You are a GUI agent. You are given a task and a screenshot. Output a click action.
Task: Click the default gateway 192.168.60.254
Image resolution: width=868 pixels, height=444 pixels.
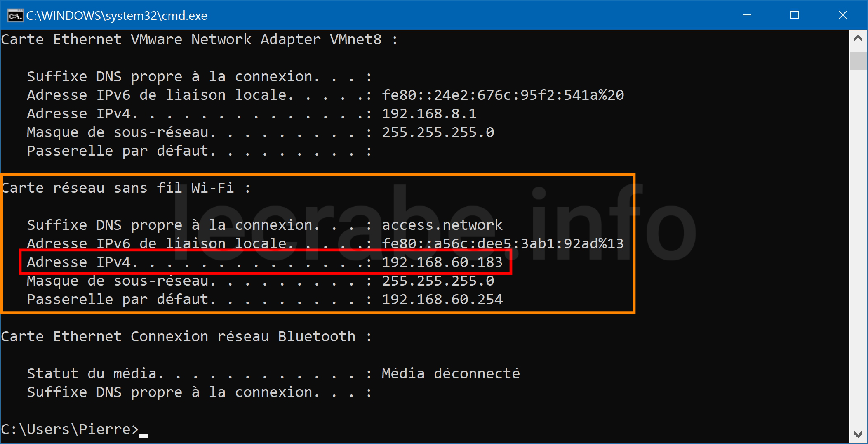[x=442, y=299]
